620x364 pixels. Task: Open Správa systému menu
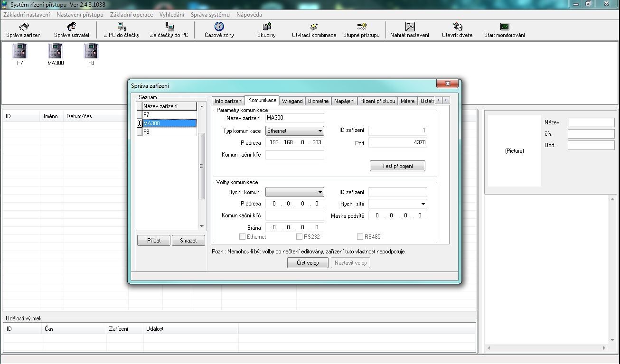(x=210, y=15)
